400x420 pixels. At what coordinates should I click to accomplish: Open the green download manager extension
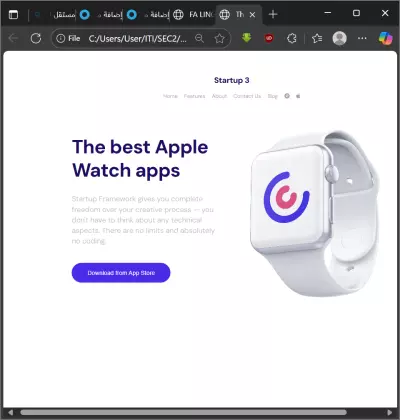click(246, 38)
